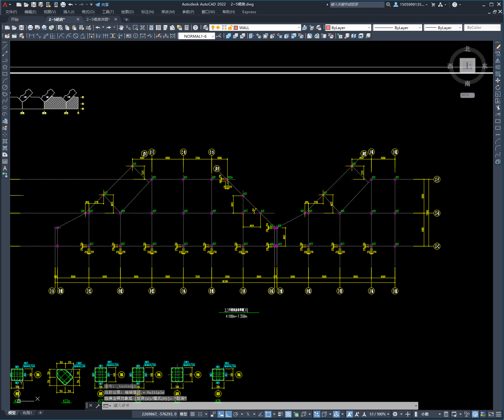
Task: Open the annotation scale 1:1 dropdown
Action: 379,414
